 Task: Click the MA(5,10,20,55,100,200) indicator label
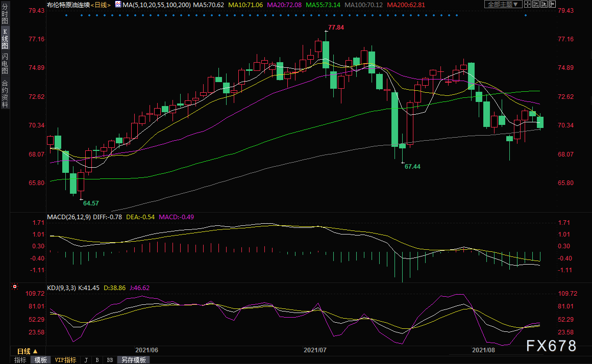pyautogui.click(x=157, y=5)
